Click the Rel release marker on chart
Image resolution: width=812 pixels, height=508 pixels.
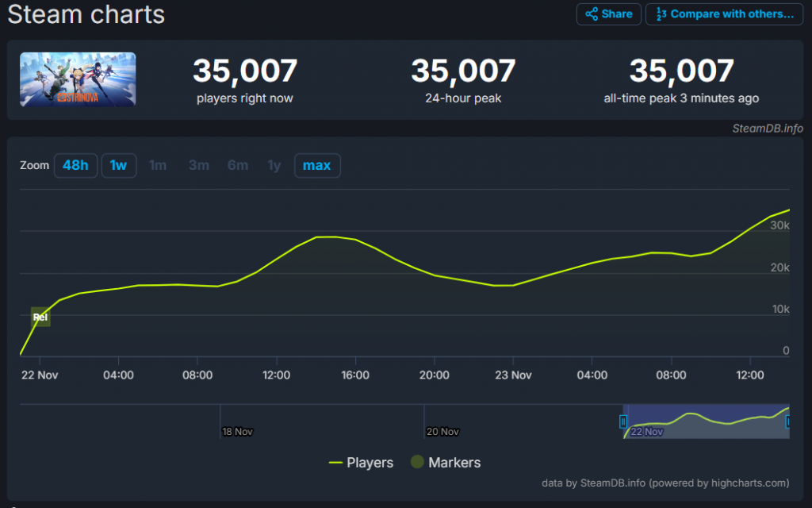coord(40,317)
